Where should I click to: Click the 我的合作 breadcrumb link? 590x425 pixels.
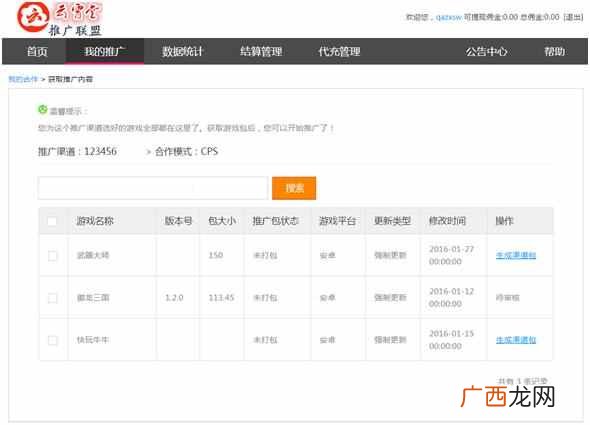(x=23, y=79)
